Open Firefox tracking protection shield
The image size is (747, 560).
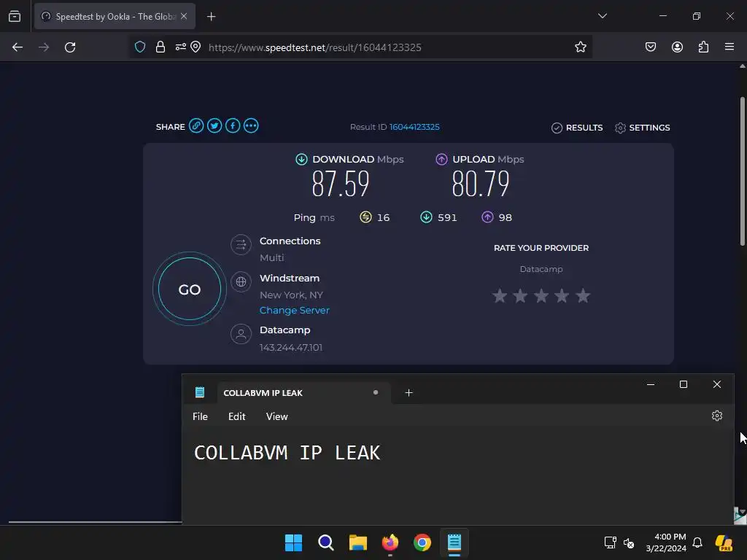coord(140,47)
